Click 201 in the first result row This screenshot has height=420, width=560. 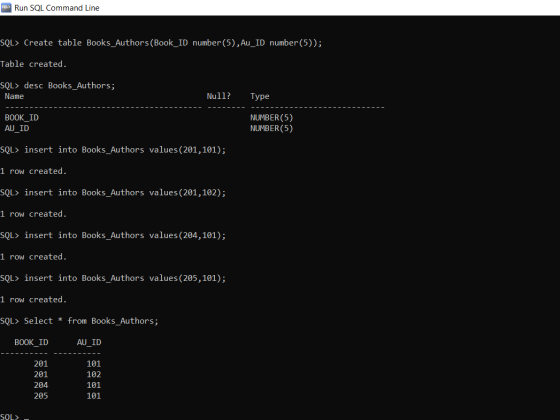(x=41, y=364)
